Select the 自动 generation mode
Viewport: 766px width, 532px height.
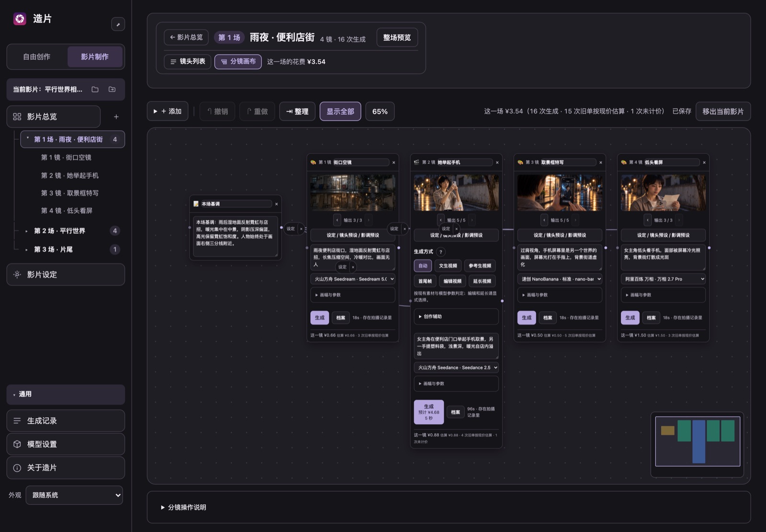click(423, 266)
